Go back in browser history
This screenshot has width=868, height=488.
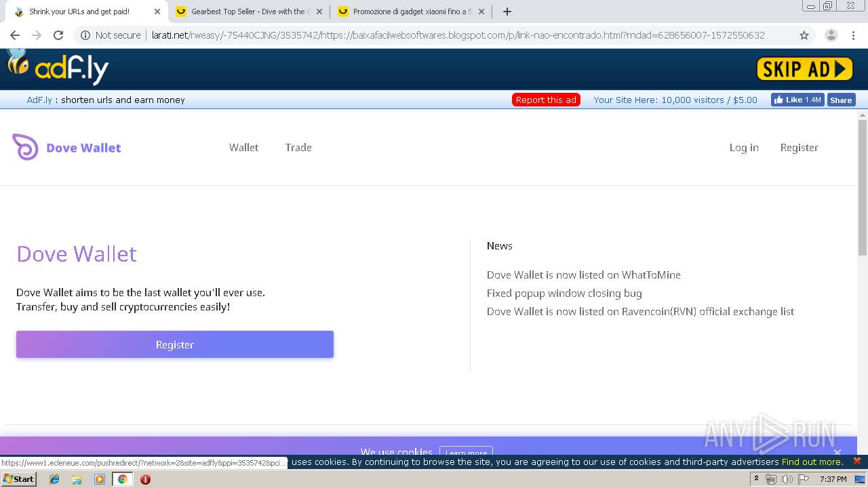coord(15,35)
